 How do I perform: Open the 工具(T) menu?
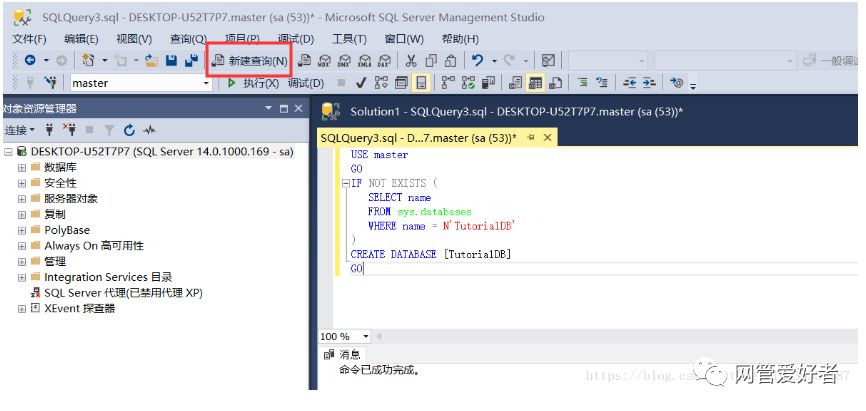(x=349, y=39)
